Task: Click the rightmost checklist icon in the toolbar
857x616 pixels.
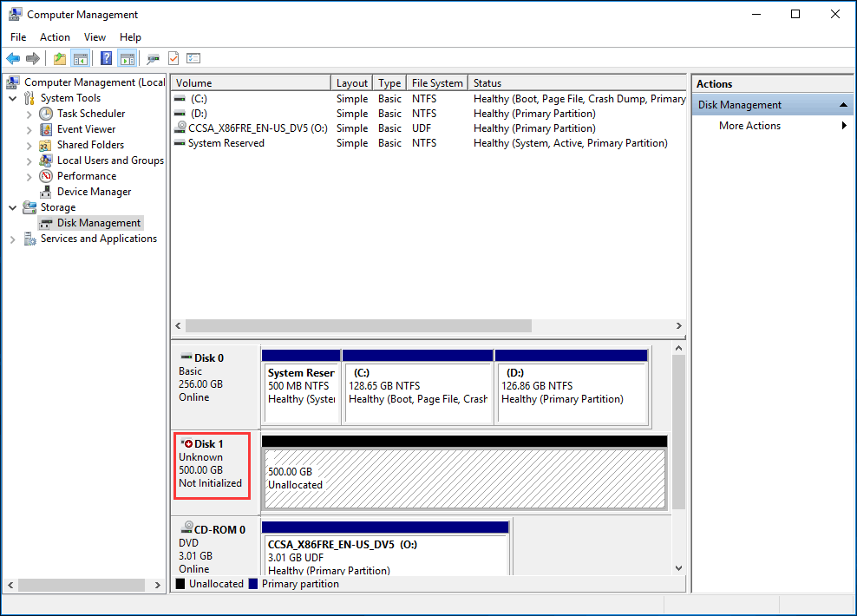Action: 193,59
